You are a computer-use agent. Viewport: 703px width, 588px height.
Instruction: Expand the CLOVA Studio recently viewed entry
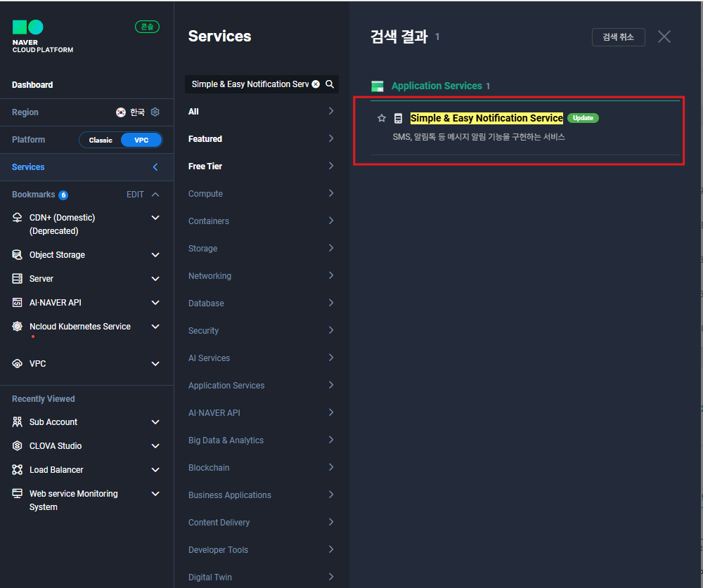pos(155,445)
